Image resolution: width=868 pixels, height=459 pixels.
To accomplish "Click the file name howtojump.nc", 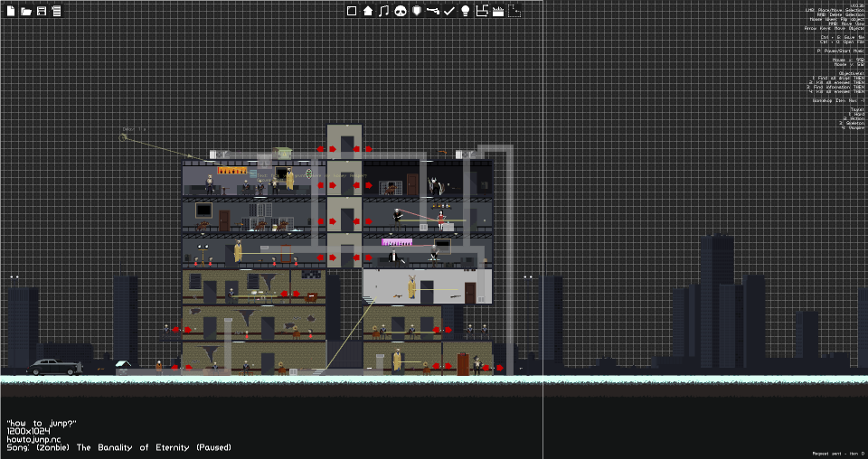I will click(x=33, y=439).
